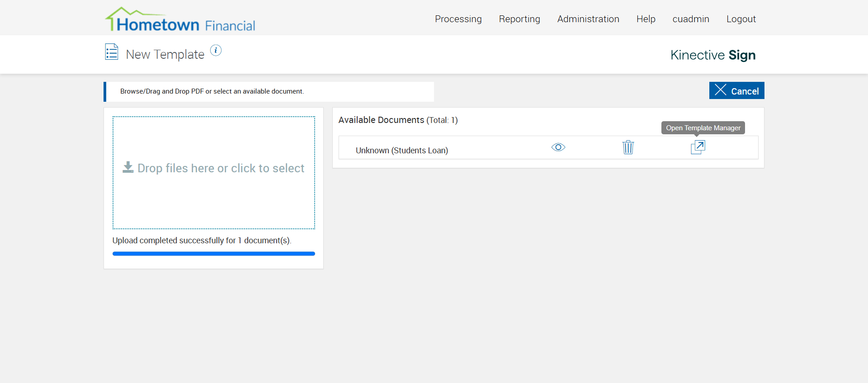Expand the Help menu
This screenshot has width=868, height=383.
[646, 19]
